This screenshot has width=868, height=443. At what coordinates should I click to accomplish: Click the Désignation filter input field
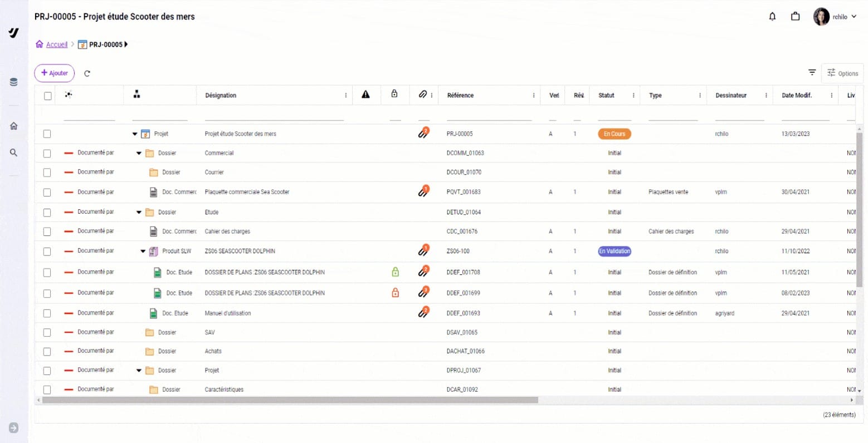tap(274, 115)
